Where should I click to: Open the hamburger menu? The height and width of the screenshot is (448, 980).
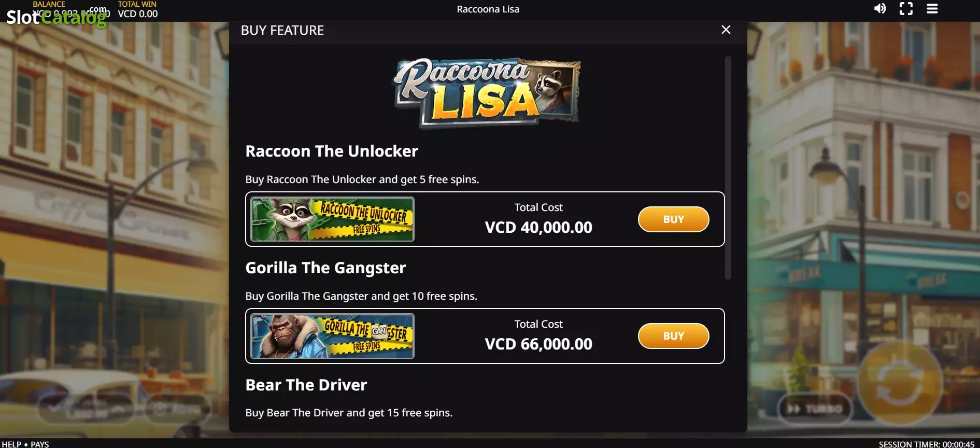(x=932, y=8)
